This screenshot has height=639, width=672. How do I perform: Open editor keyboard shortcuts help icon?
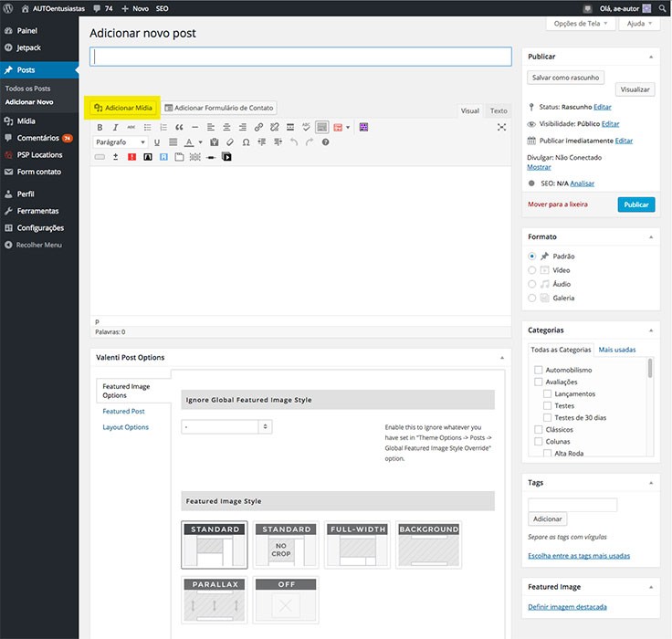pyautogui.click(x=325, y=142)
